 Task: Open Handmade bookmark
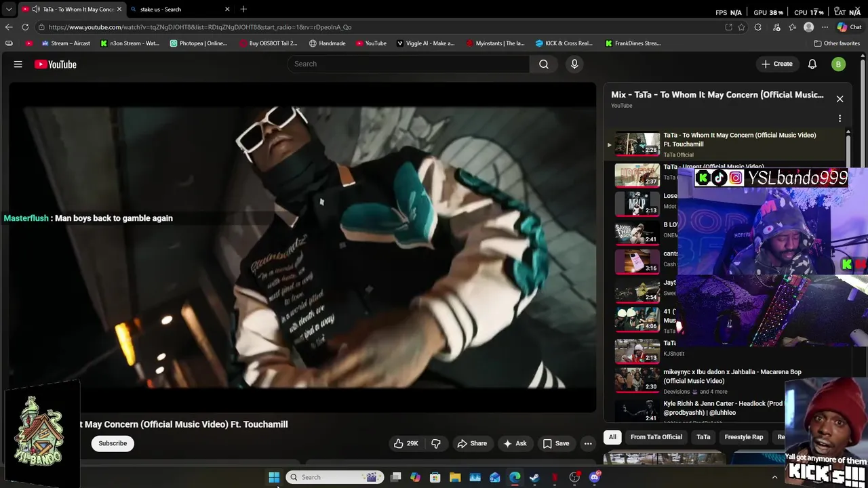click(x=327, y=43)
